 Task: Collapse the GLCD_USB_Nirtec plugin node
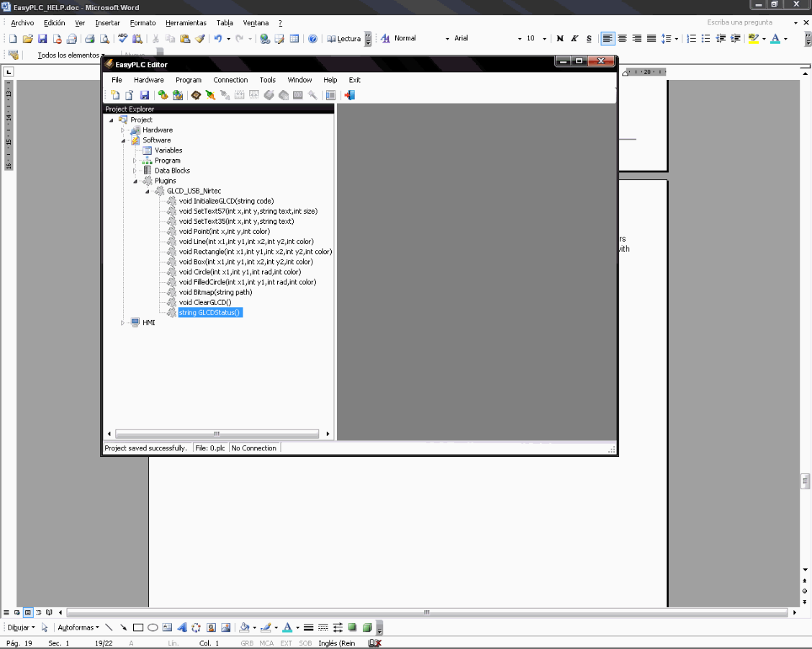point(147,191)
